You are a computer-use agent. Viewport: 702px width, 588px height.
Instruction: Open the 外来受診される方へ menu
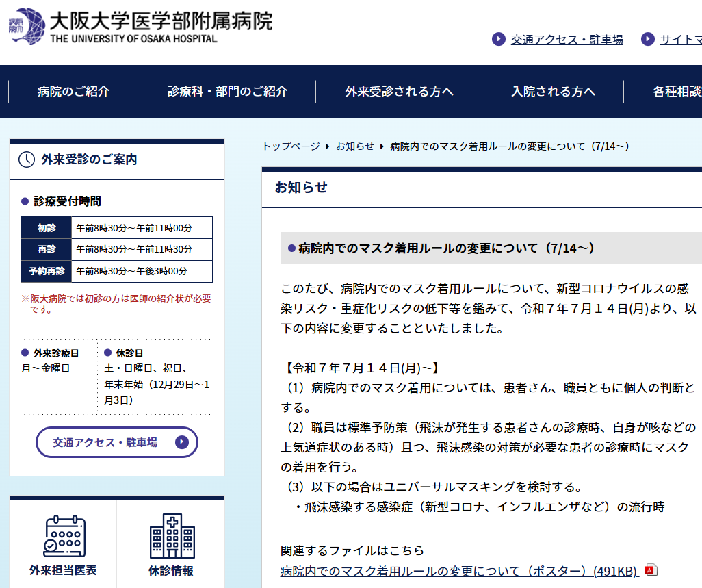399,91
